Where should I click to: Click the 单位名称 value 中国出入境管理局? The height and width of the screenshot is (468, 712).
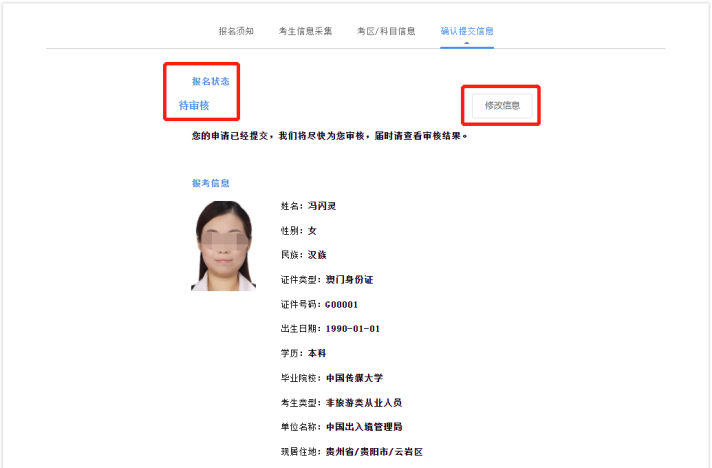[x=364, y=427]
